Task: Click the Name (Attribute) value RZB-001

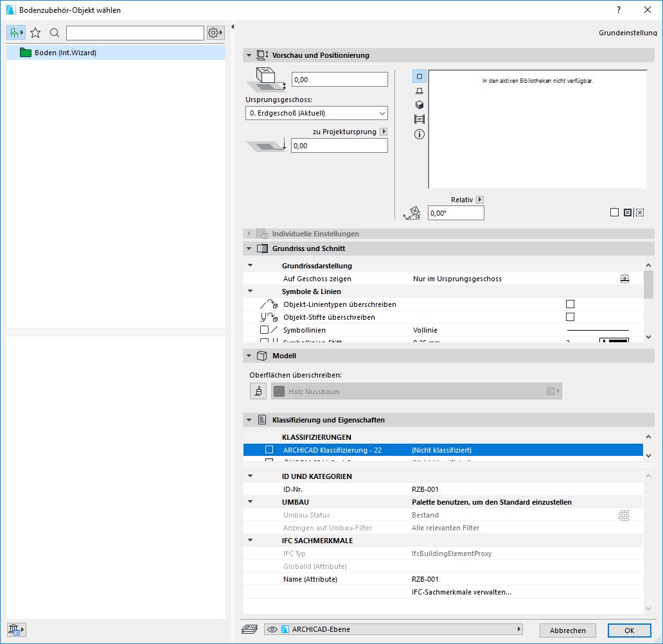Action: pos(425,579)
